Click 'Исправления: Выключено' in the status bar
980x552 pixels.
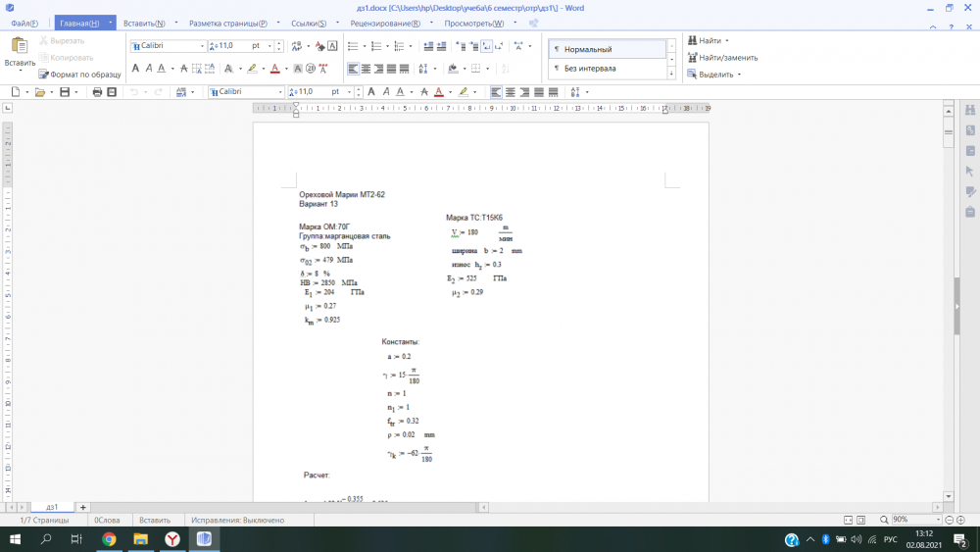[x=237, y=520]
